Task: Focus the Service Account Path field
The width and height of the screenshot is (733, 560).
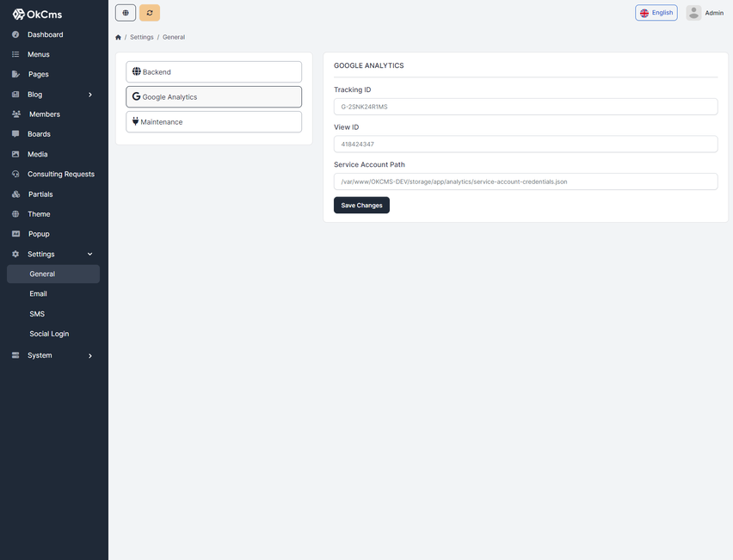Action: click(x=525, y=182)
